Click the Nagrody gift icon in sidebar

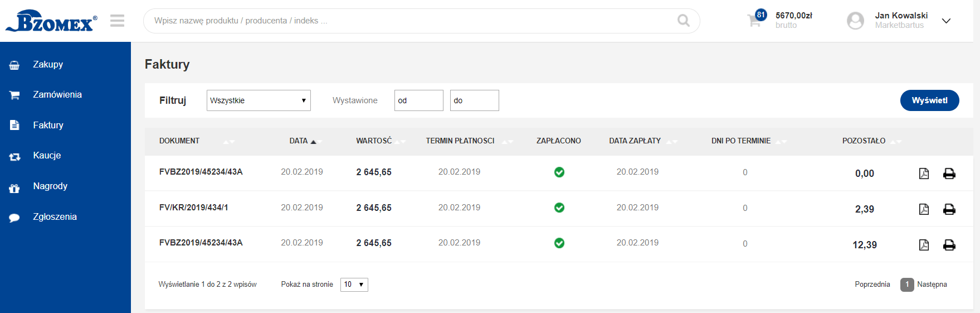tap(14, 187)
